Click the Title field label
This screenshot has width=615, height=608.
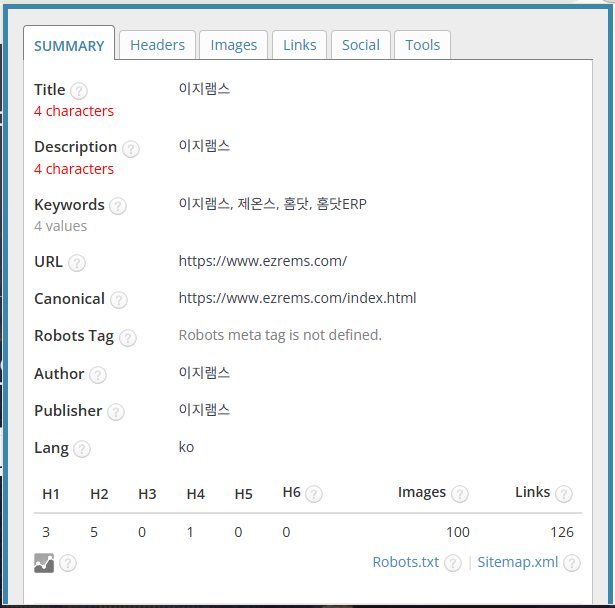49,90
